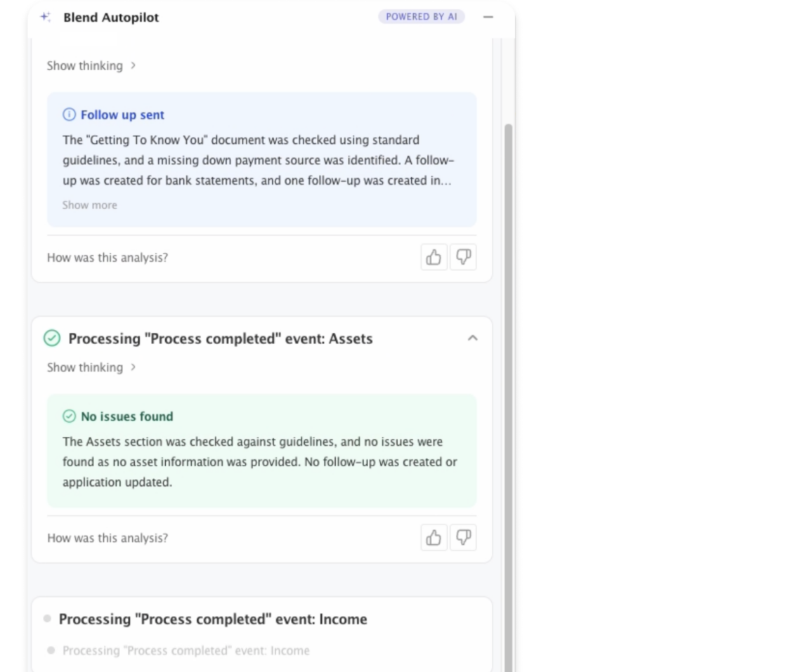Screen dimensions: 787x672
Task: Thumbs down the Assets analysis
Action: point(463,538)
